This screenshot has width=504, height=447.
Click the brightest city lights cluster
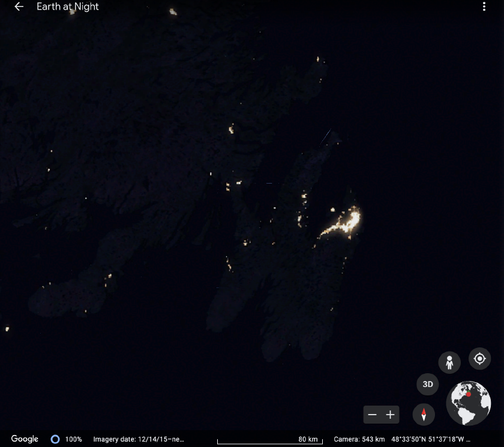point(351,221)
